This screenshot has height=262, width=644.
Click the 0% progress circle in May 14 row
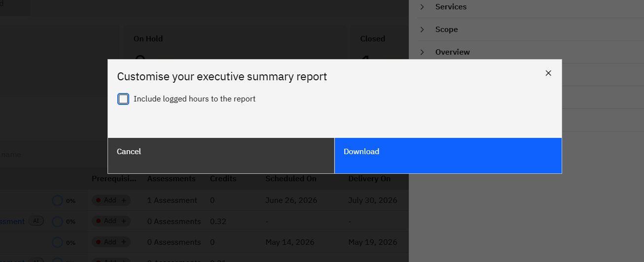coord(58,242)
